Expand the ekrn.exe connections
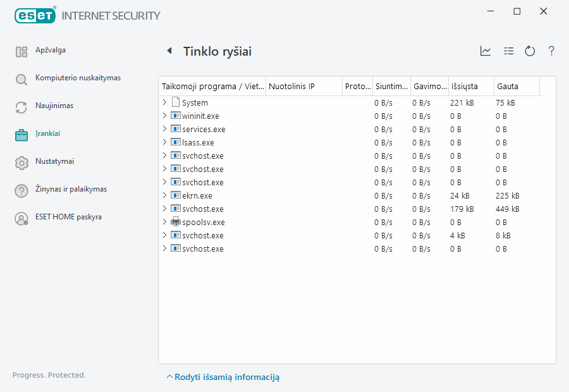The height and width of the screenshot is (392, 569). click(165, 195)
